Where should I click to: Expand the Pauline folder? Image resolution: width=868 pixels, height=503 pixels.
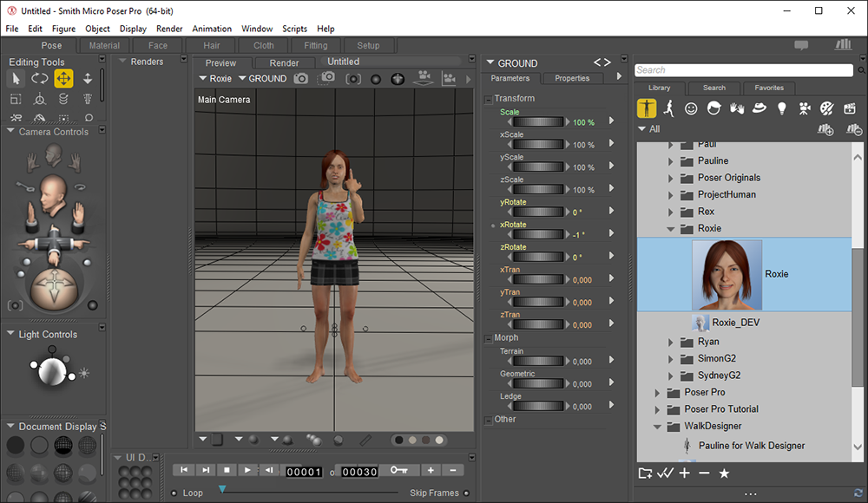(x=670, y=161)
